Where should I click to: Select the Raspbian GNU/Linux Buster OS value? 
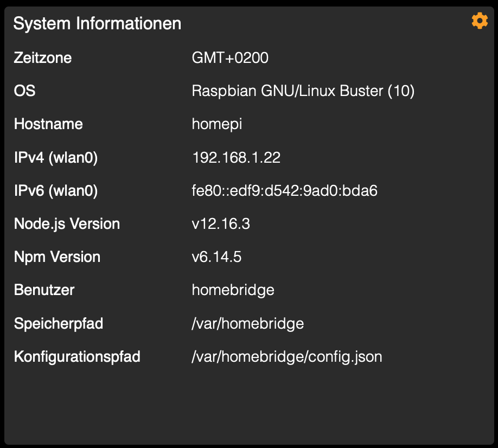(x=303, y=91)
